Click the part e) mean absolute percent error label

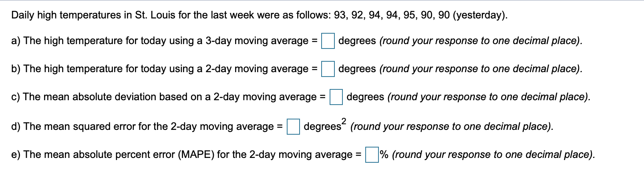point(186,155)
